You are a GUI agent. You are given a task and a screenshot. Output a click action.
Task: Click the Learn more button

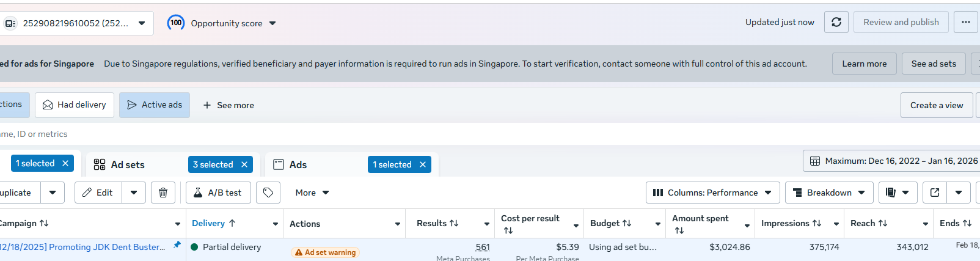864,64
